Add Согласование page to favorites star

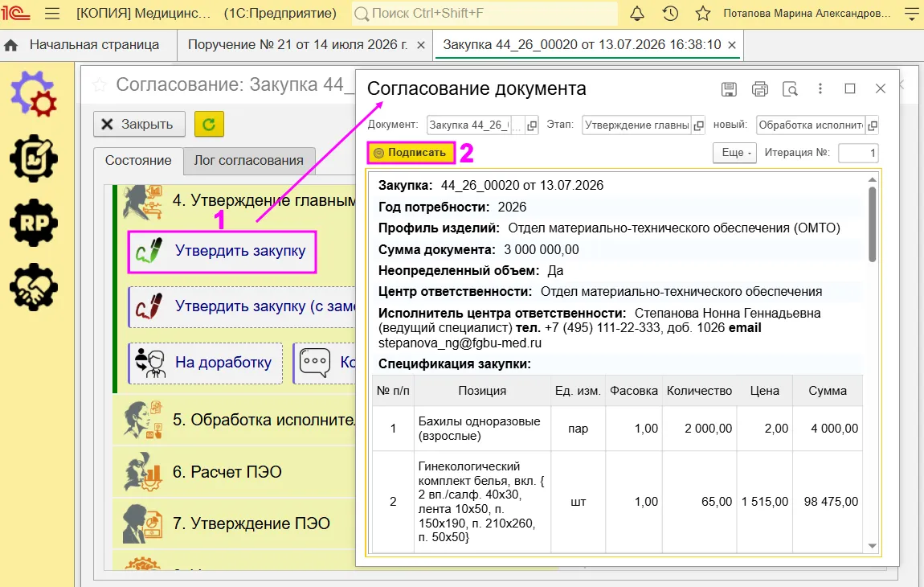click(x=100, y=85)
